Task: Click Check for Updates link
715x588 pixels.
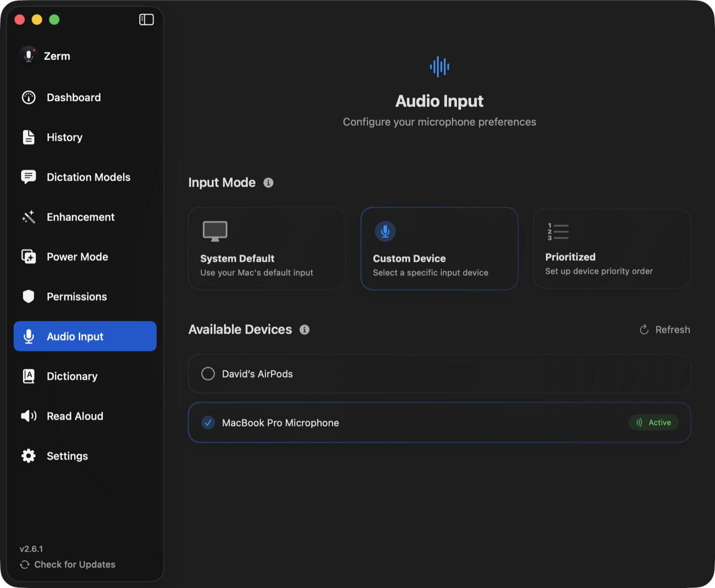Action: coord(75,565)
